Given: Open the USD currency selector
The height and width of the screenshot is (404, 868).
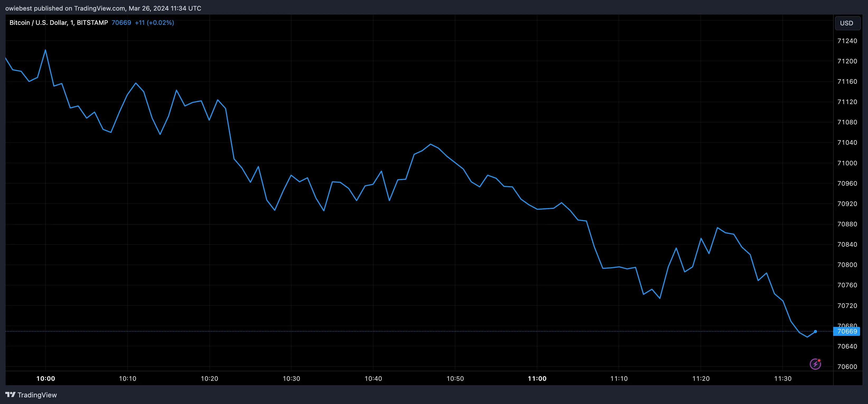Looking at the screenshot, I should pos(847,23).
